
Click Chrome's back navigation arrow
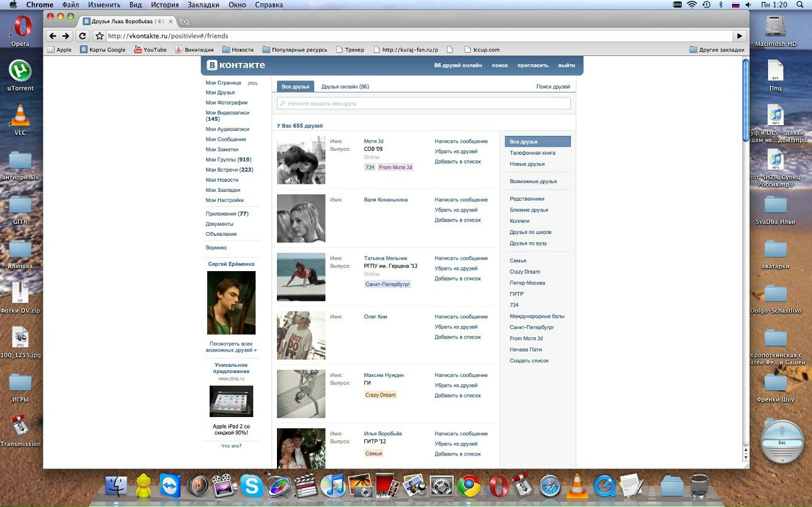[53, 36]
